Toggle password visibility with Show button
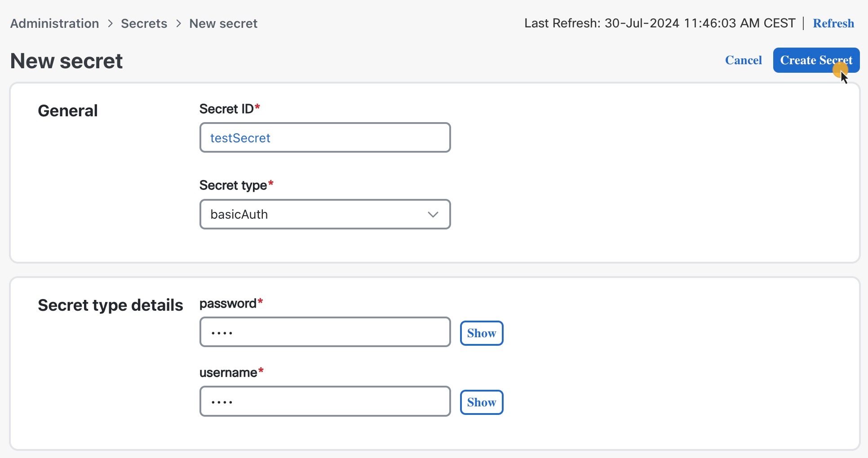The width and height of the screenshot is (868, 458). 481,333
